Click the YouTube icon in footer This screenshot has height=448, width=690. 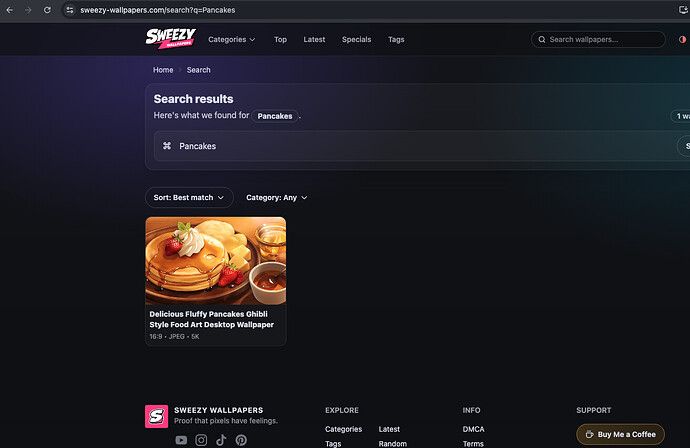[181, 440]
